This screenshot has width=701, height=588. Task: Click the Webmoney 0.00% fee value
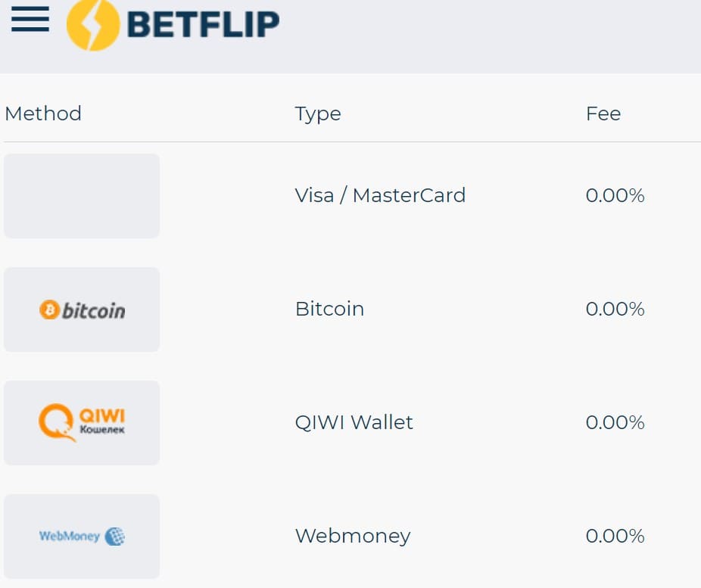coord(615,536)
